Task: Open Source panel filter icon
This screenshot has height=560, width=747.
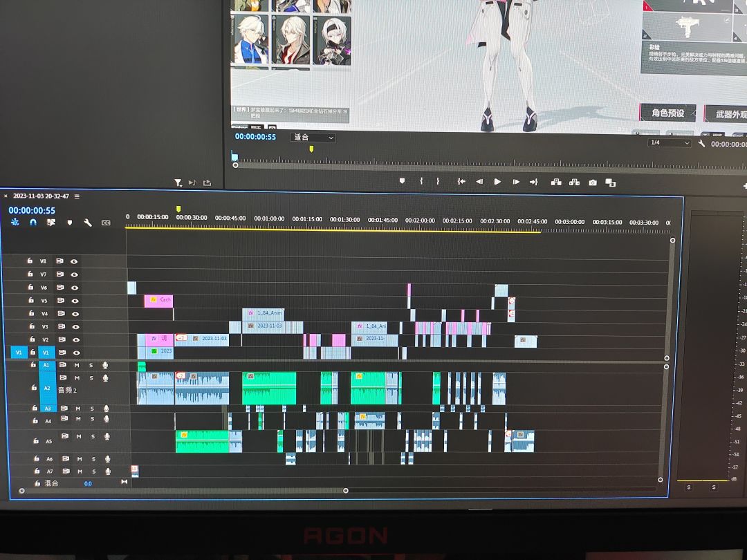Action: coord(178,183)
